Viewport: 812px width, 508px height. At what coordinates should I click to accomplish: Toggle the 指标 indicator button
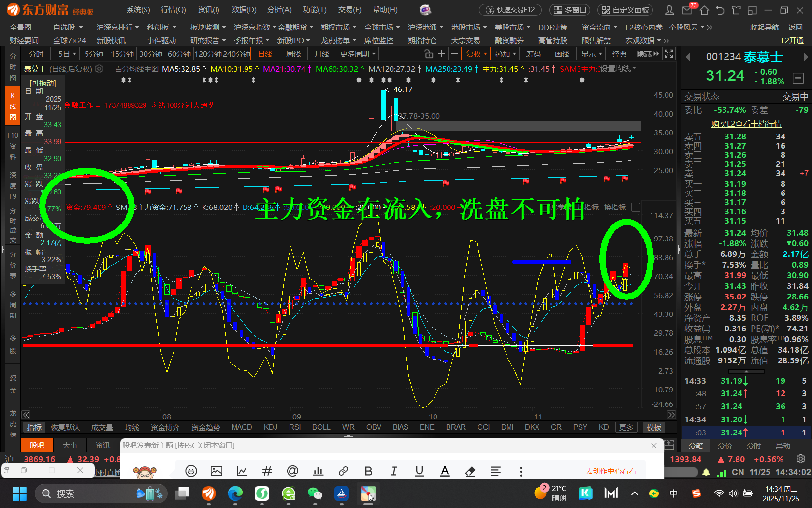34,427
